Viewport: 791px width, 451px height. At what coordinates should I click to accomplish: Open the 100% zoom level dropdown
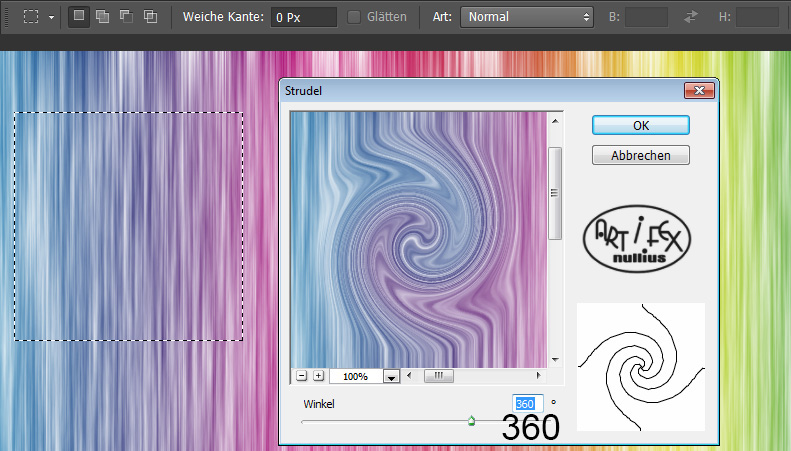pos(391,376)
